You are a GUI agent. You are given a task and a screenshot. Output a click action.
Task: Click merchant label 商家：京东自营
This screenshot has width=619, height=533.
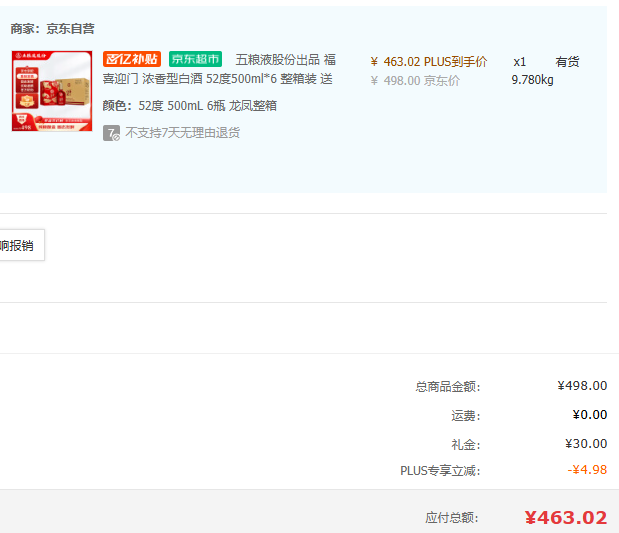pos(53,28)
